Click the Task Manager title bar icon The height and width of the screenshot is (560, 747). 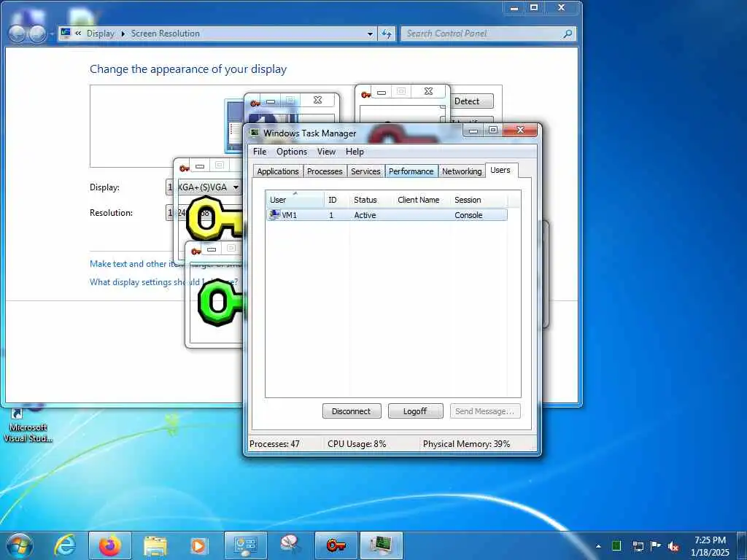(255, 133)
